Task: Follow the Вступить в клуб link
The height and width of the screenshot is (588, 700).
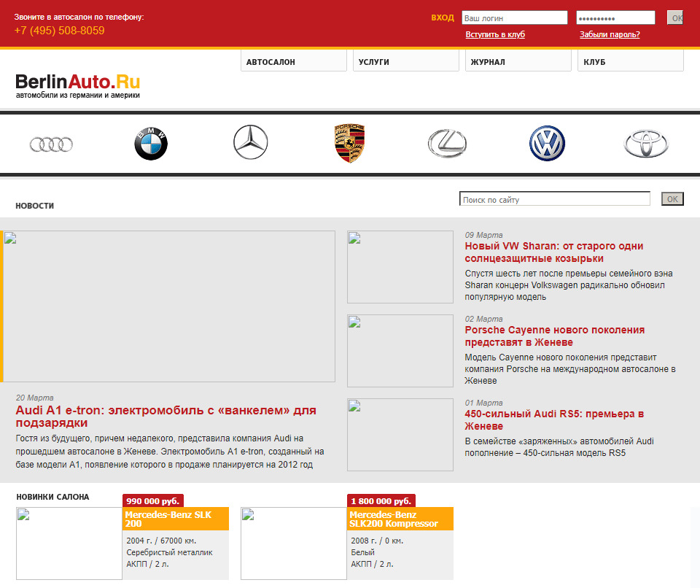Action: pyautogui.click(x=495, y=34)
